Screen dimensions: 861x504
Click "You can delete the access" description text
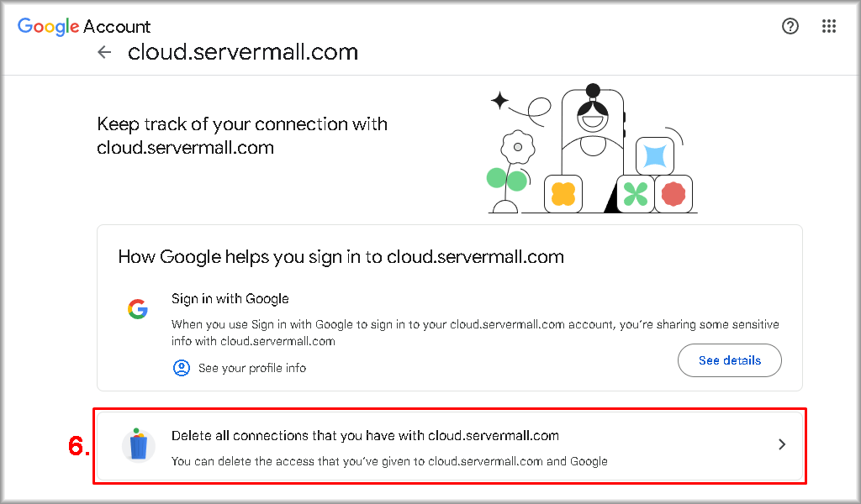pos(389,461)
